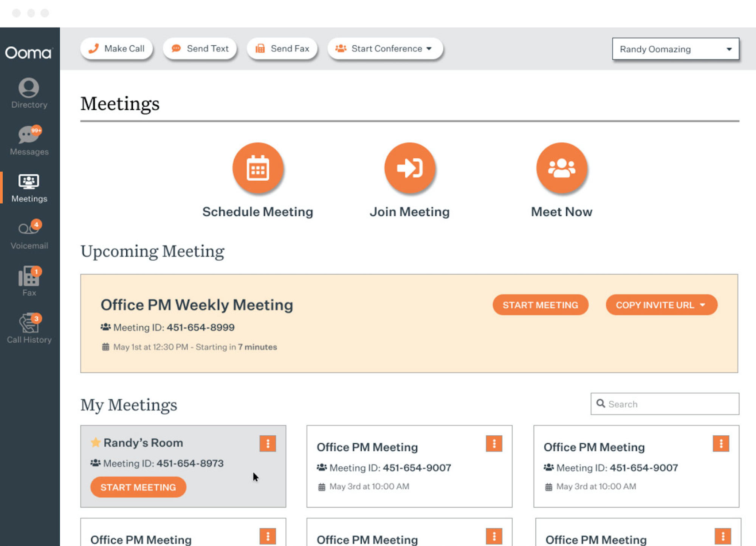Click the Send Fax toolbar button

pyautogui.click(x=283, y=48)
